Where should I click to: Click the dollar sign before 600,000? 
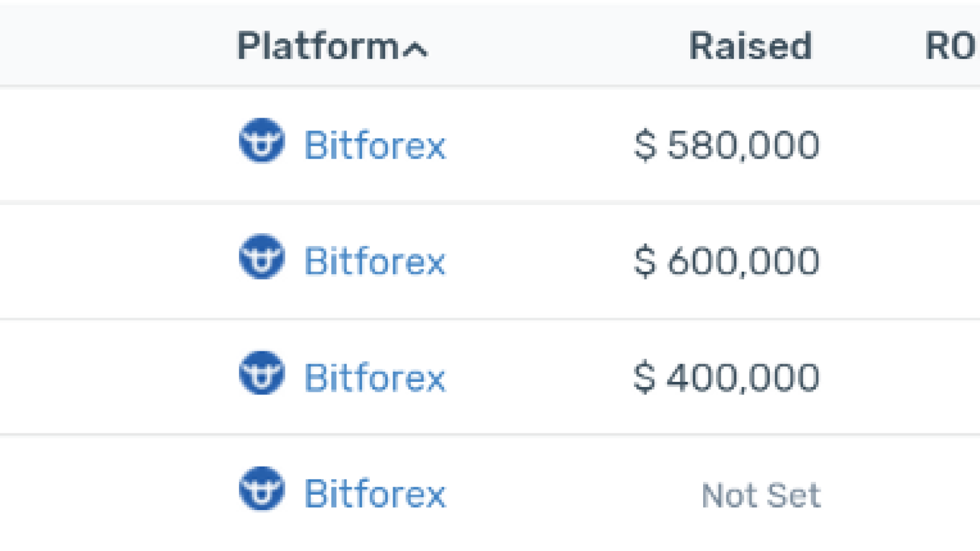click(644, 261)
